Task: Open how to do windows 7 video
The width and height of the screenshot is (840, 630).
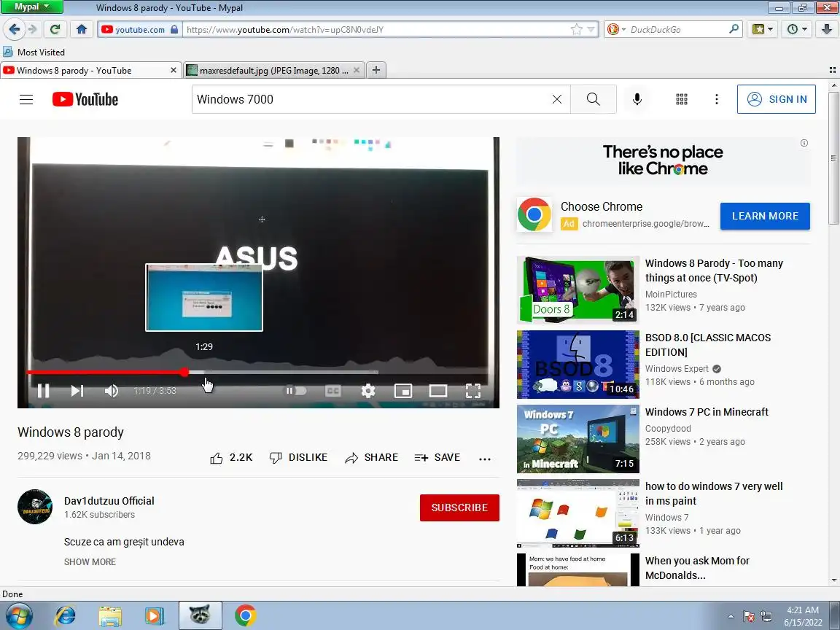Action: point(714,494)
